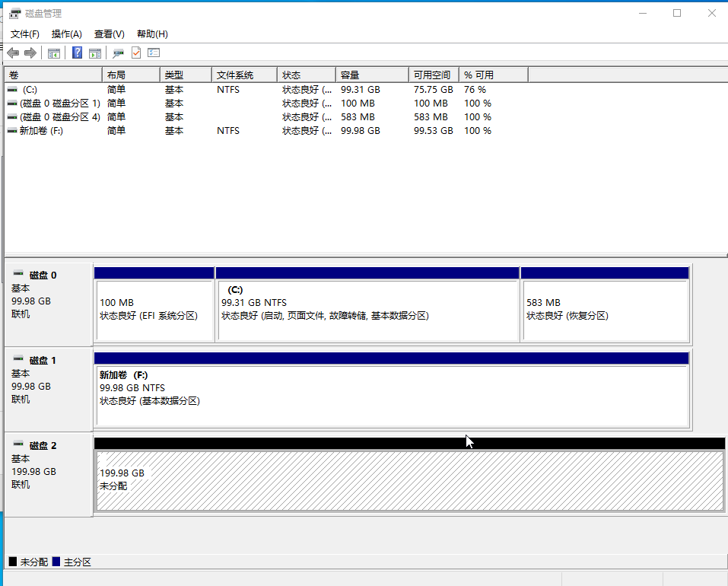The image size is (728, 586).
Task: Click the 100 MB EFI system partition block
Action: (x=154, y=310)
